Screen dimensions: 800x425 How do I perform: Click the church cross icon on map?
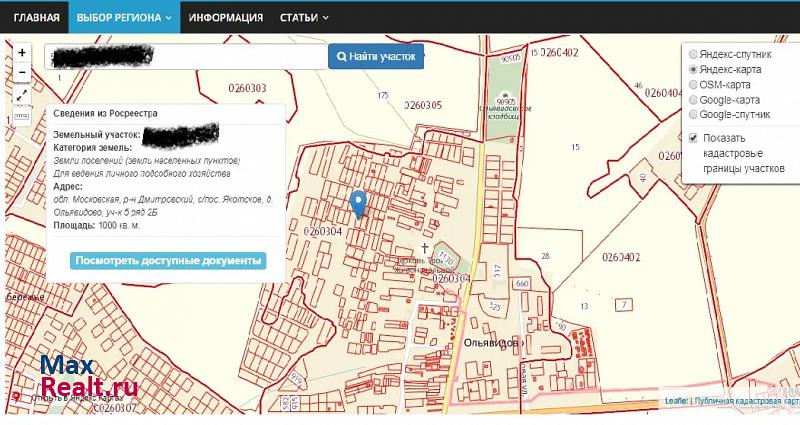pos(425,247)
